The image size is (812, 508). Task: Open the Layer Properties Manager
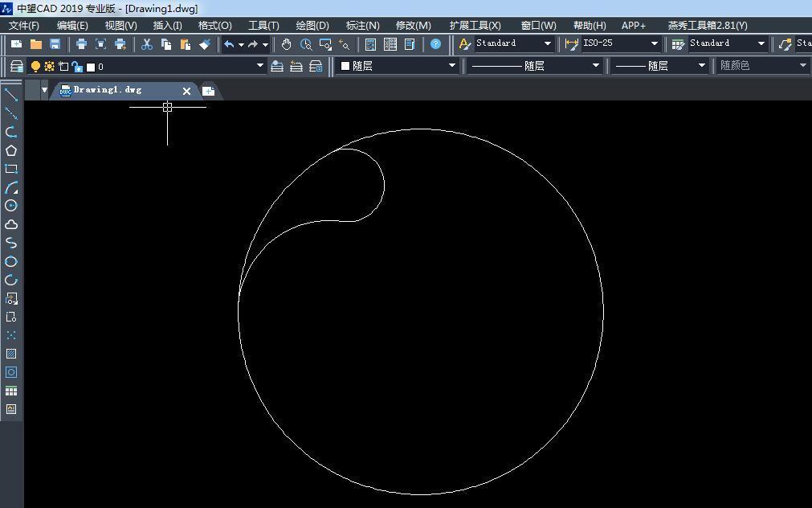tap(17, 67)
